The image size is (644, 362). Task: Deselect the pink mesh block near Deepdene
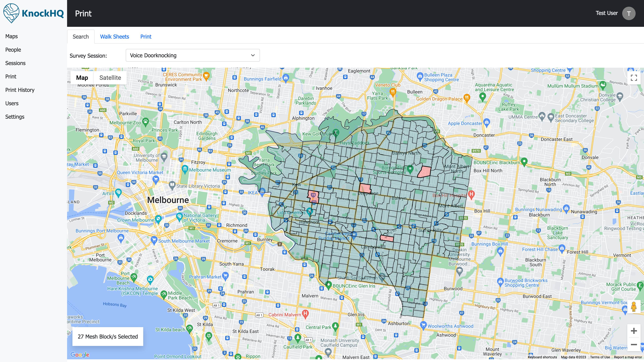pyautogui.click(x=365, y=188)
